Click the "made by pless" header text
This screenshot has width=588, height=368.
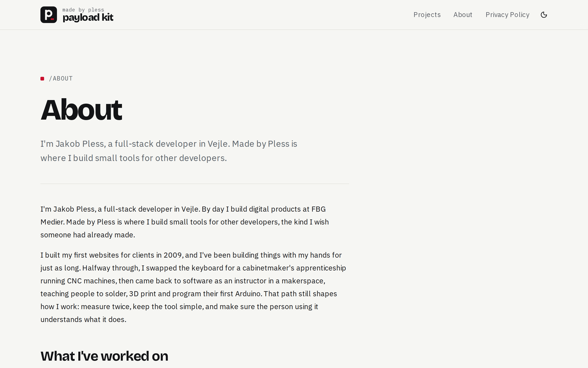(x=83, y=10)
